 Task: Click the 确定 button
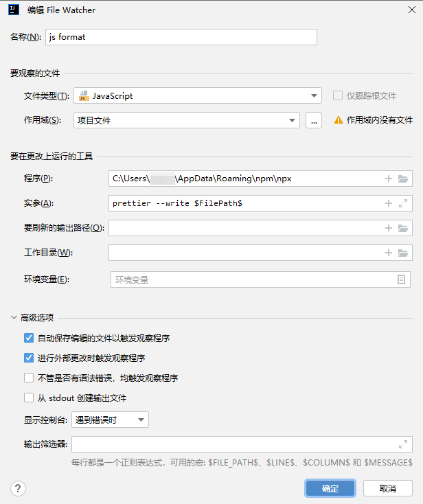[x=330, y=488]
